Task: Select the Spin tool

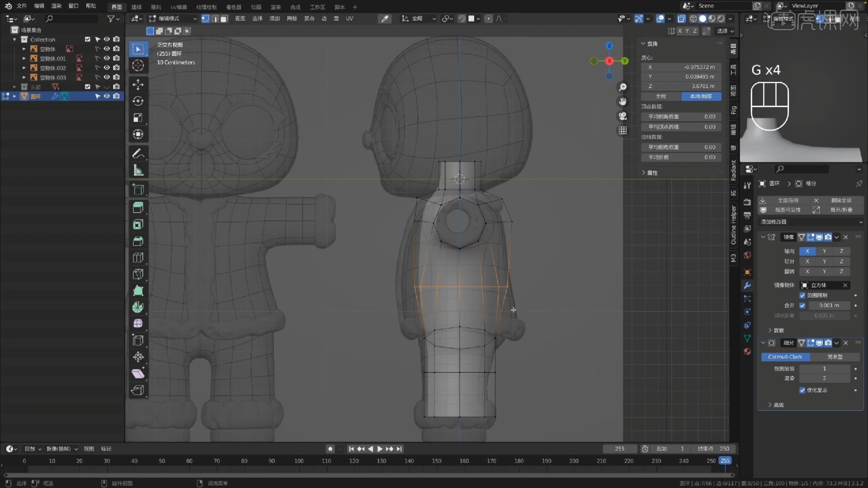Action: 138,308
